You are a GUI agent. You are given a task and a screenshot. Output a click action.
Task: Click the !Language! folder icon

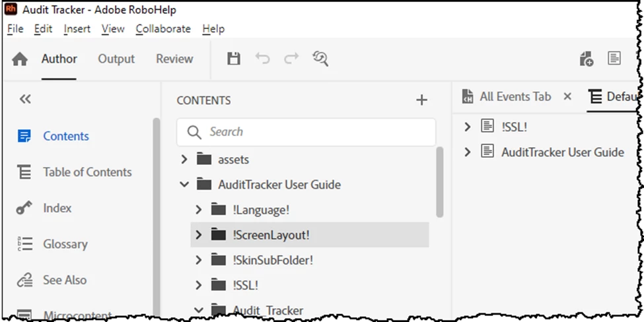point(219,210)
